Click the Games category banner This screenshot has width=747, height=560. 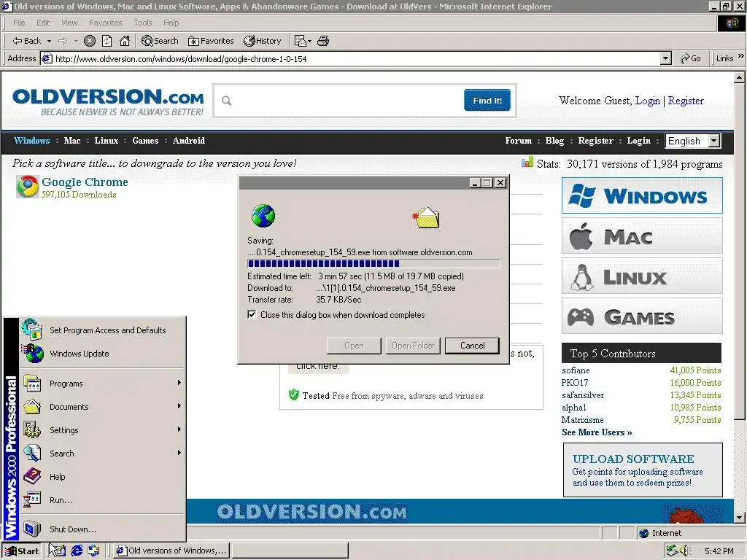click(642, 316)
